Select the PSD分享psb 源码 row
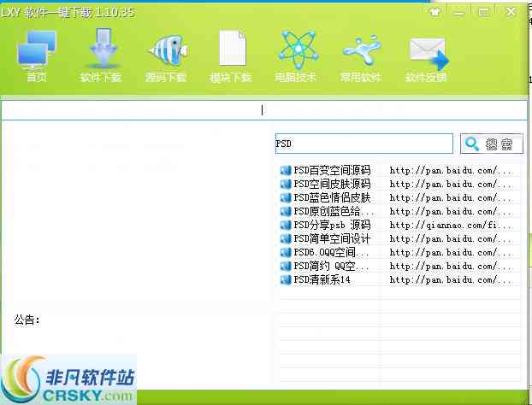The height and width of the screenshot is (405, 532). [399, 225]
